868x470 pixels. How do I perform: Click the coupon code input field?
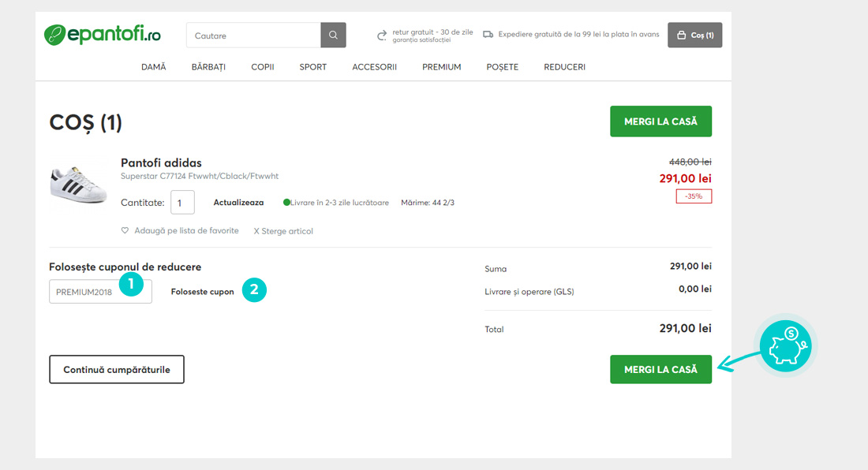click(100, 292)
